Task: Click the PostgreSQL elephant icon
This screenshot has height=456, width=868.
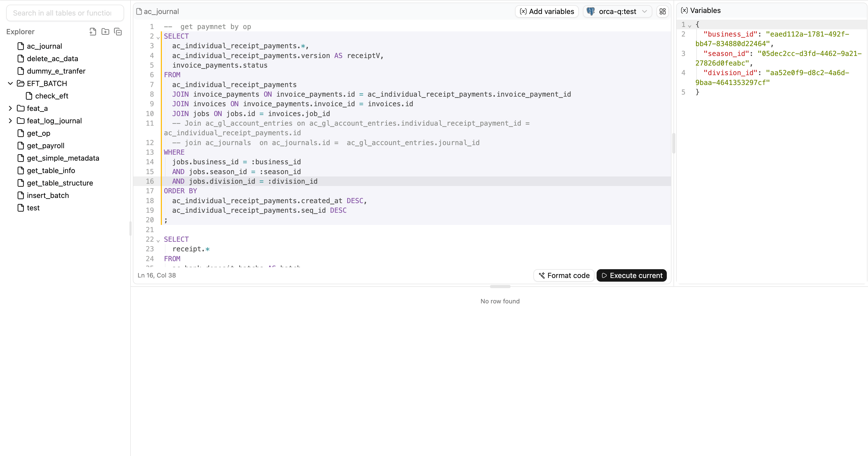Action: (x=590, y=11)
